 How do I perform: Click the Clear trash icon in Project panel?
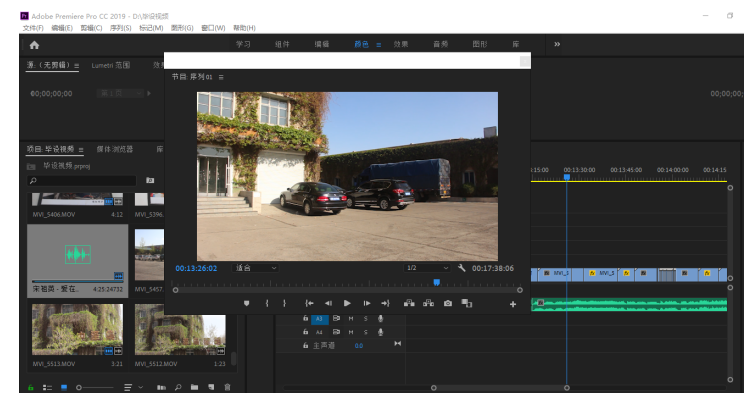227,387
